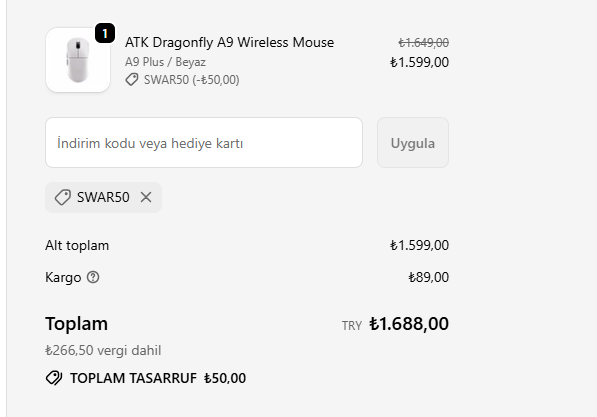The width and height of the screenshot is (597, 417).
Task: Click the ₺50,00 total savings amount
Action: click(x=225, y=378)
